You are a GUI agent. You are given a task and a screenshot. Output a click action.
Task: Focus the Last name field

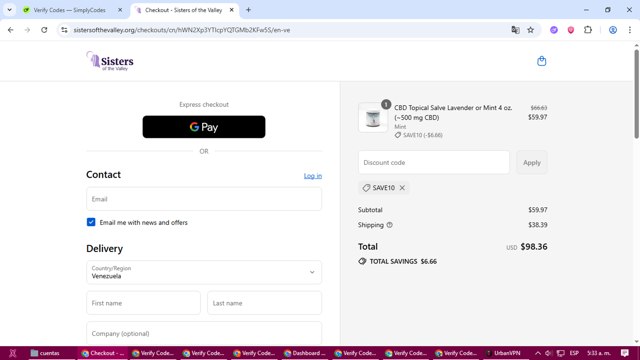pyautogui.click(x=264, y=303)
